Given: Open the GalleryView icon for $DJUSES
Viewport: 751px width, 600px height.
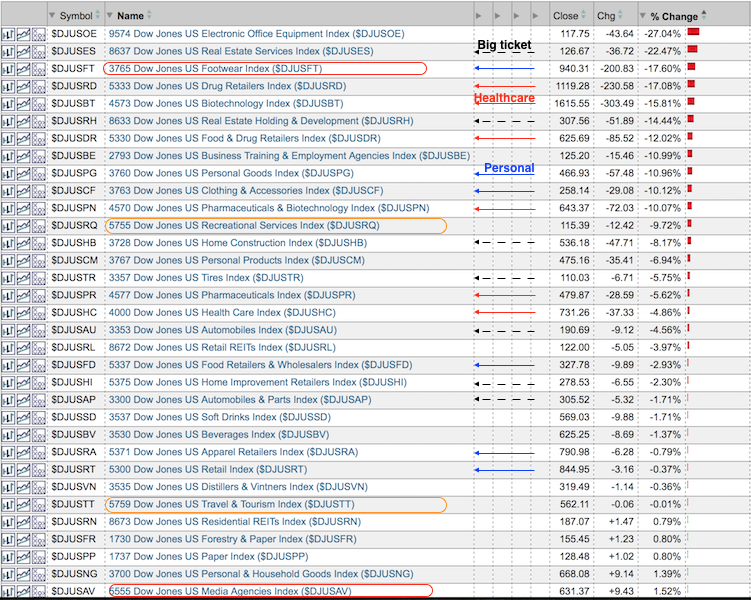Looking at the screenshot, I should (x=23, y=51).
